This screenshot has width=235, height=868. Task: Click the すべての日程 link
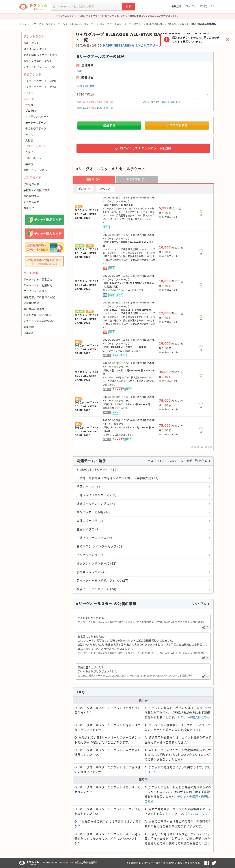[85, 86]
